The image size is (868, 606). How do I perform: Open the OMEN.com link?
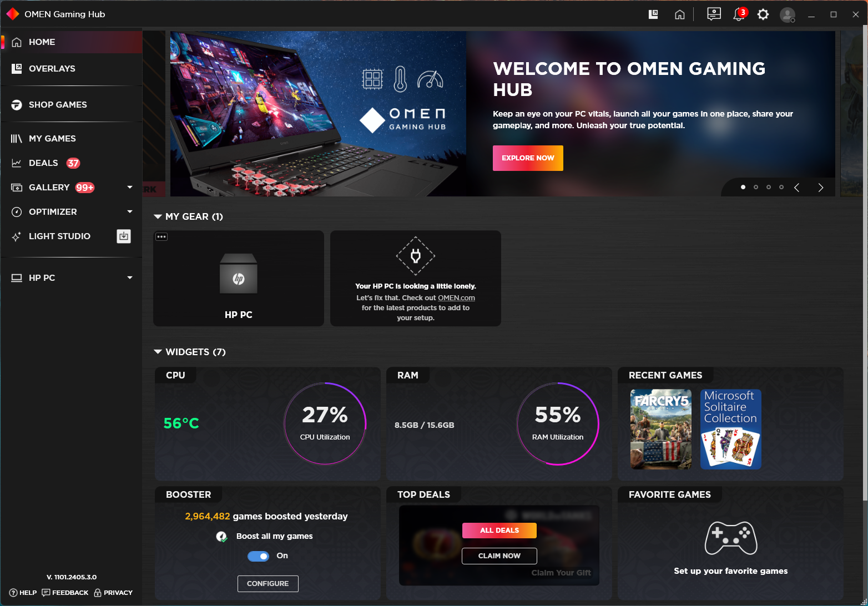(456, 298)
